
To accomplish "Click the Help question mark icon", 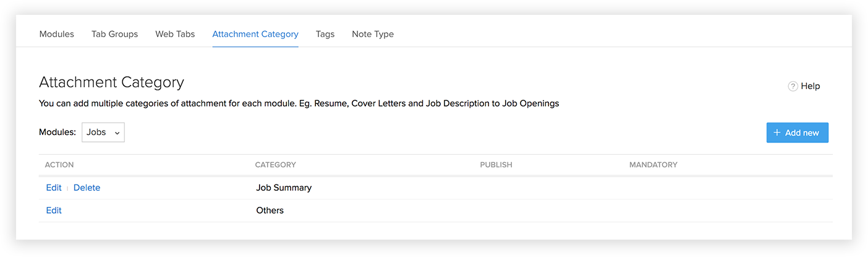I will [x=793, y=86].
